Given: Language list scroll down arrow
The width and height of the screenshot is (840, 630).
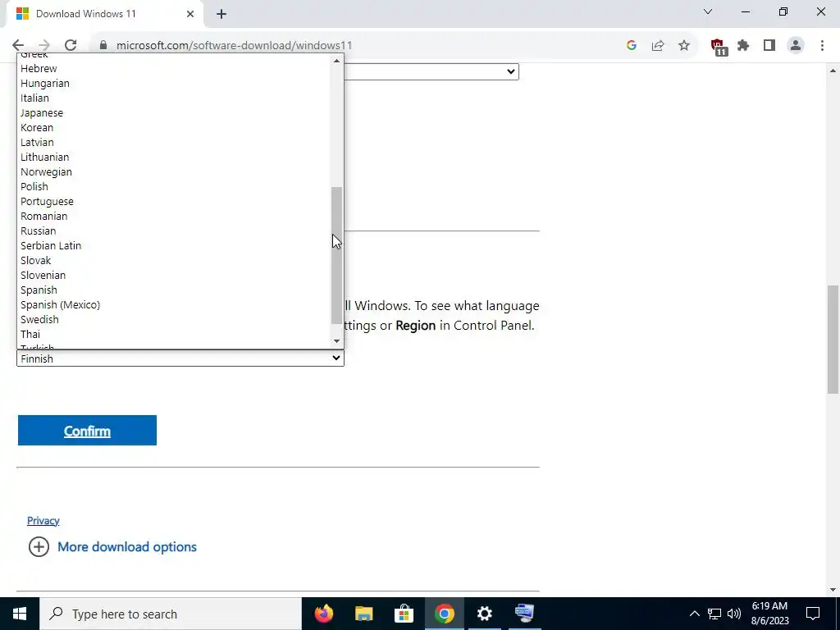Looking at the screenshot, I should [x=336, y=341].
